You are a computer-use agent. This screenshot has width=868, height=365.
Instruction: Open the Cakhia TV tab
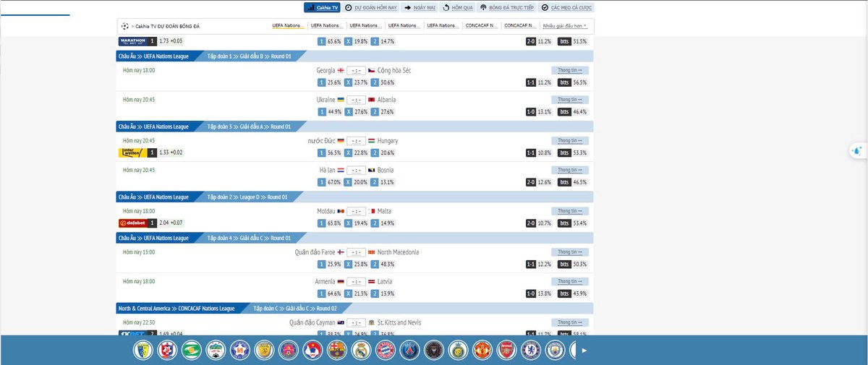323,7
